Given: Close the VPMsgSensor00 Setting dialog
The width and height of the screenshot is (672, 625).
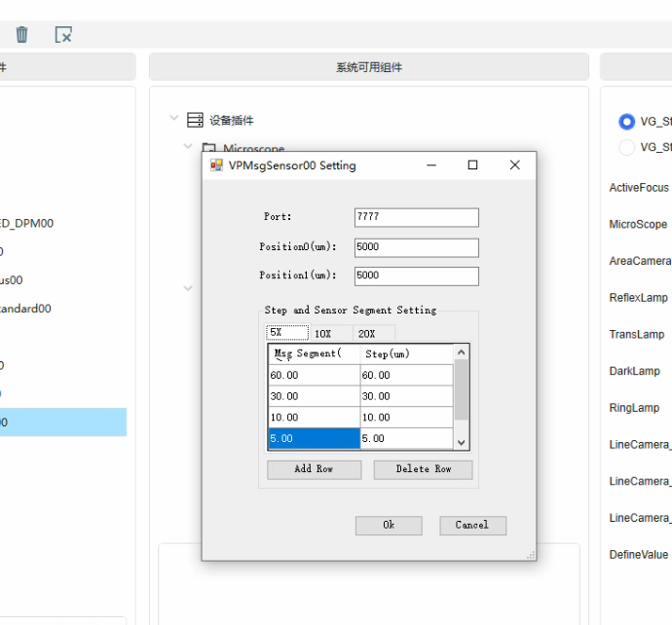Looking at the screenshot, I should pos(515,165).
